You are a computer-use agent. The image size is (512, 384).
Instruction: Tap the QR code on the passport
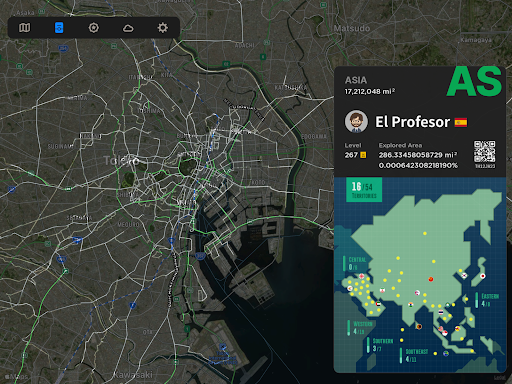pos(485,152)
